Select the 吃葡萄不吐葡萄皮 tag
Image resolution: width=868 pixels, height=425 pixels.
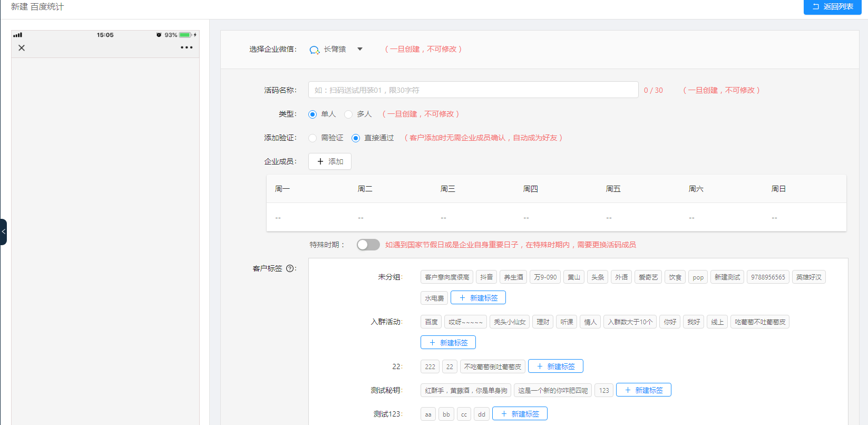760,322
